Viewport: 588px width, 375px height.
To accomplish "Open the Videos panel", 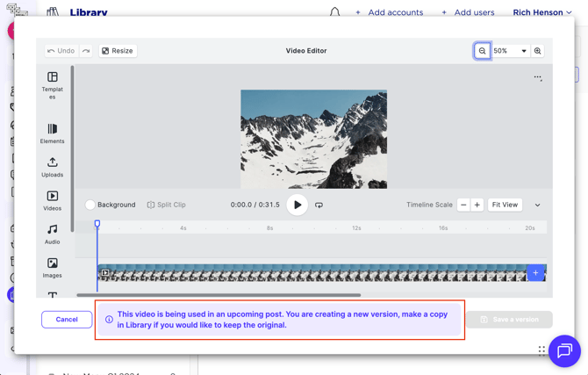I will pos(52,201).
